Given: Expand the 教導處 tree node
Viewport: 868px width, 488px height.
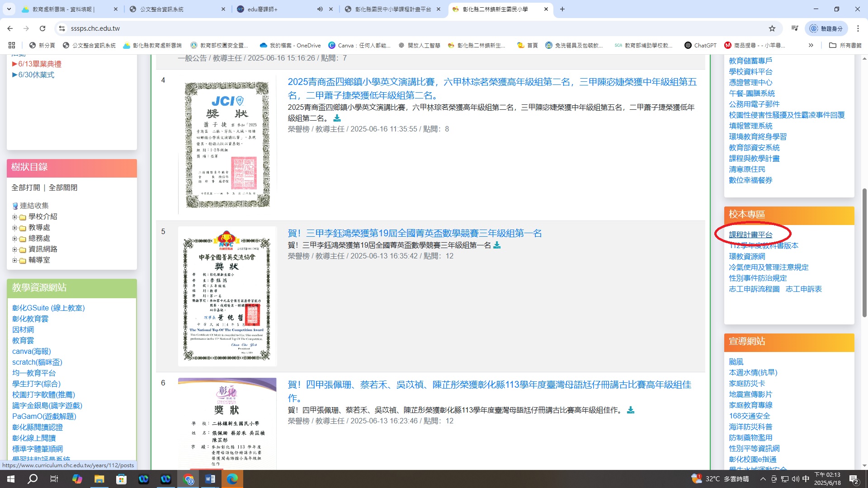Looking at the screenshot, I should coord(14,228).
